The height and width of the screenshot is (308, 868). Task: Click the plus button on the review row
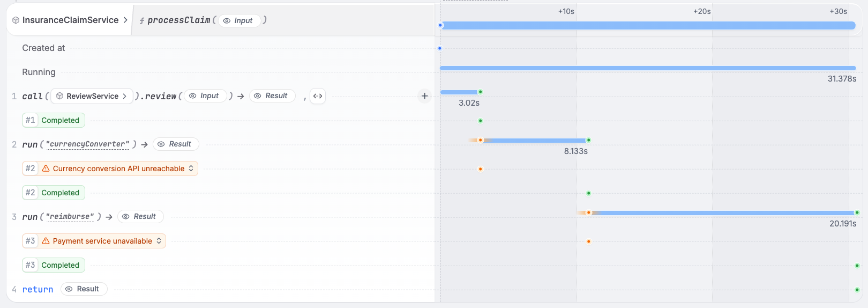pos(424,96)
